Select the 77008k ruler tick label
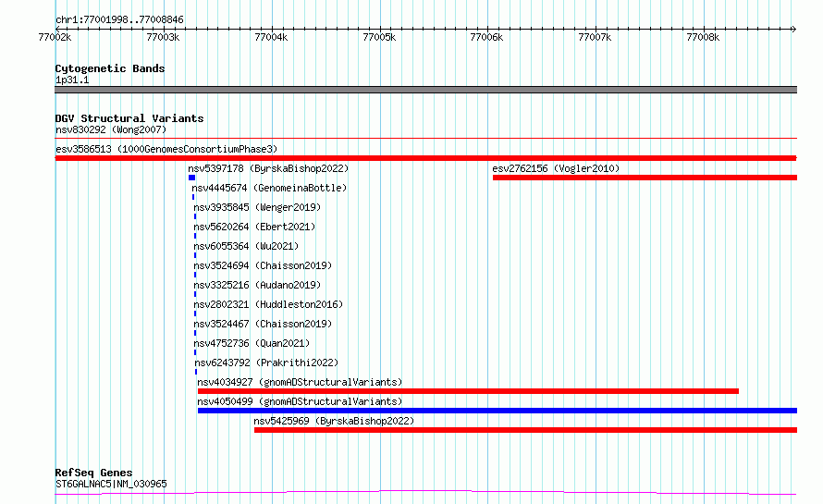The height and width of the screenshot is (504, 823). 703,37
